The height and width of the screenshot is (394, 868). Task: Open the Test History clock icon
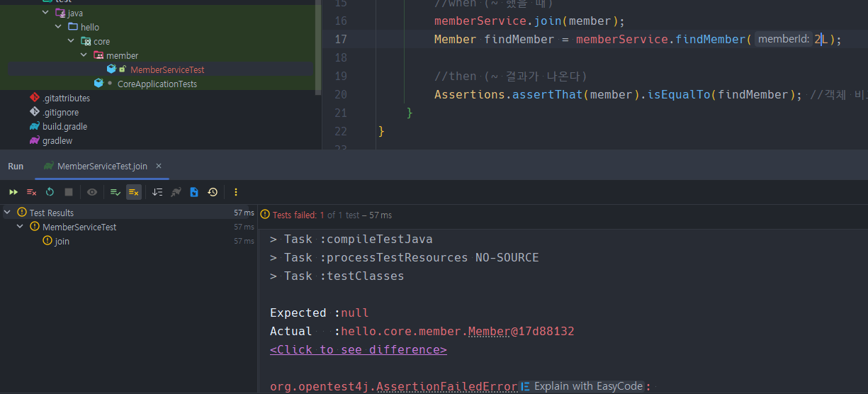[x=213, y=192]
